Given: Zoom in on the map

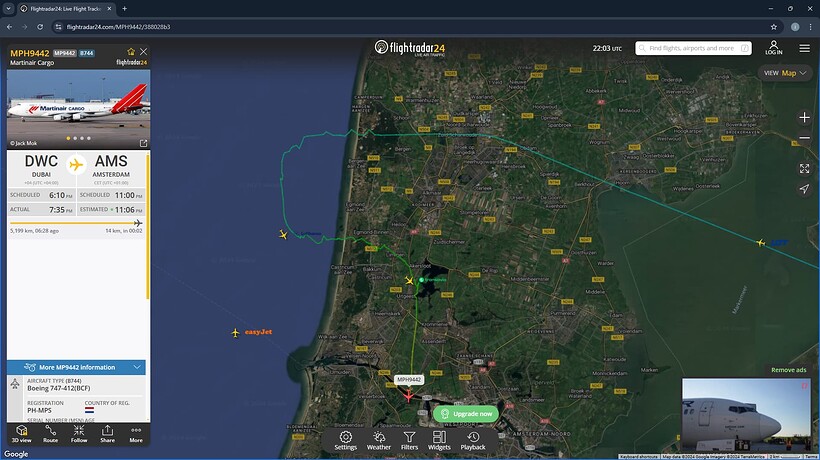Looking at the screenshot, I should coord(804,118).
